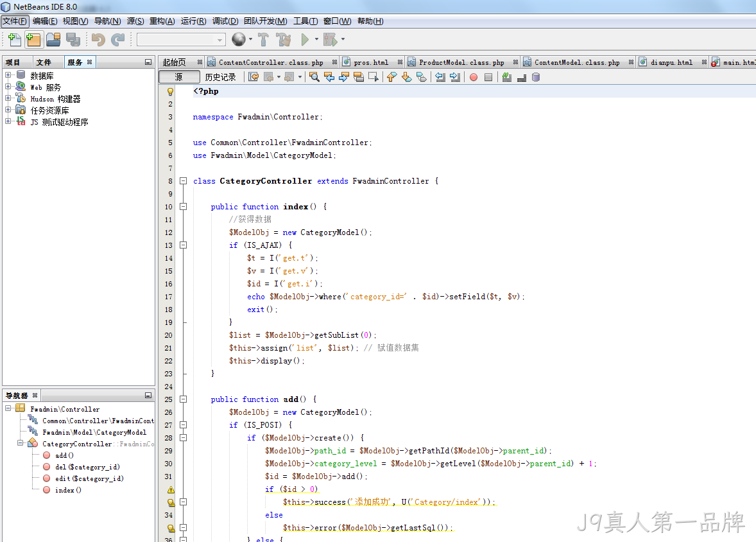This screenshot has width=756, height=542.
Task: Switch to the ProductModel.class.php tab
Action: 461,62
